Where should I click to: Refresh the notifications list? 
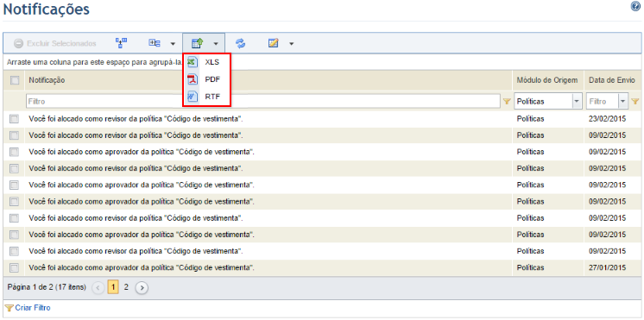click(241, 43)
